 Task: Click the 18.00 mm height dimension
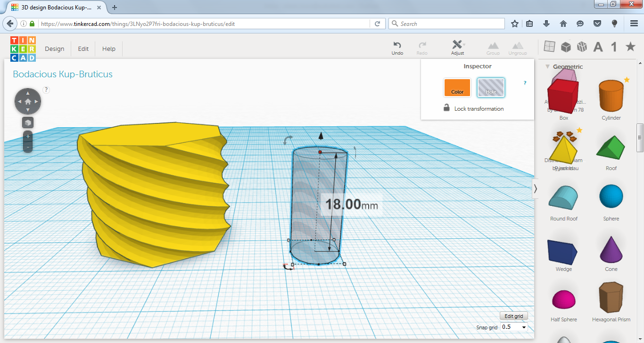352,204
